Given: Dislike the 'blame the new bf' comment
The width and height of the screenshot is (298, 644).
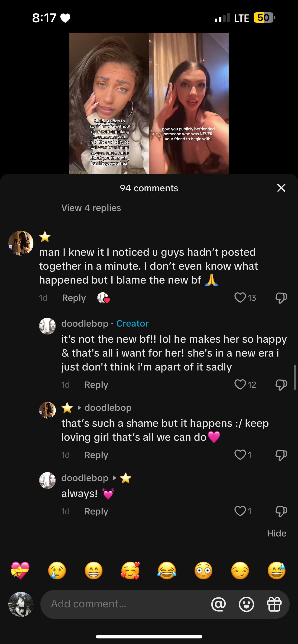Looking at the screenshot, I should 281,298.
